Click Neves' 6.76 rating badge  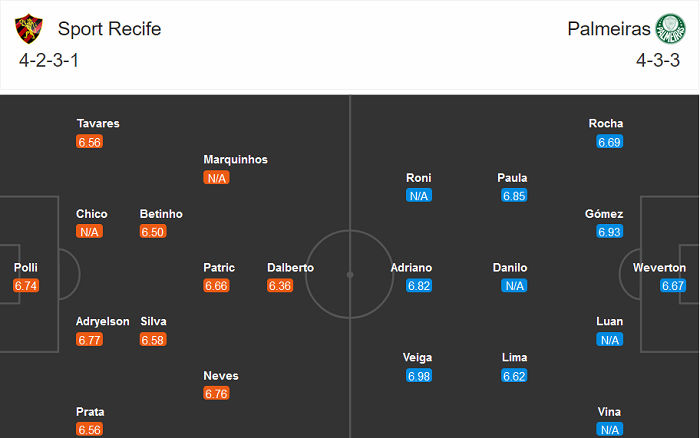point(216,394)
